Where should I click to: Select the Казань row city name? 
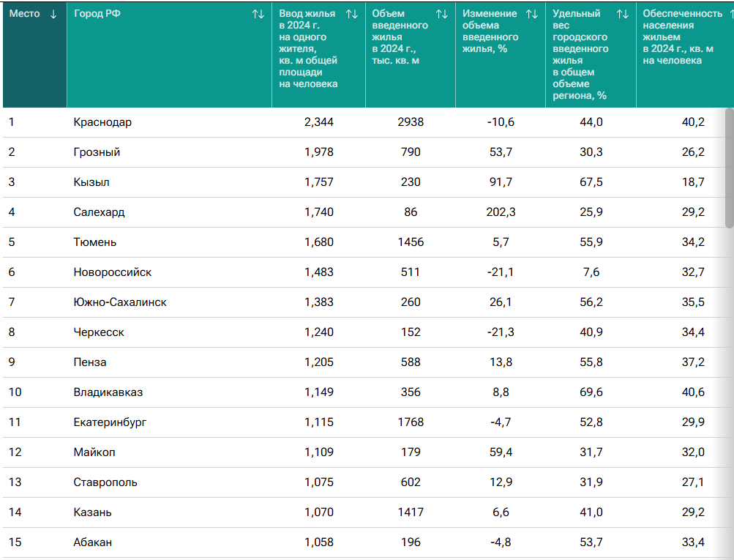(x=93, y=512)
